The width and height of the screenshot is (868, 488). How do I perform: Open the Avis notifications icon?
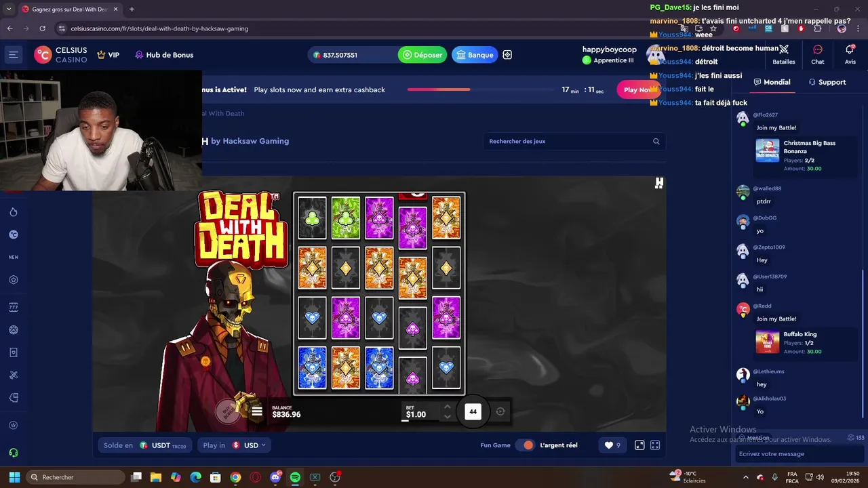850,55
